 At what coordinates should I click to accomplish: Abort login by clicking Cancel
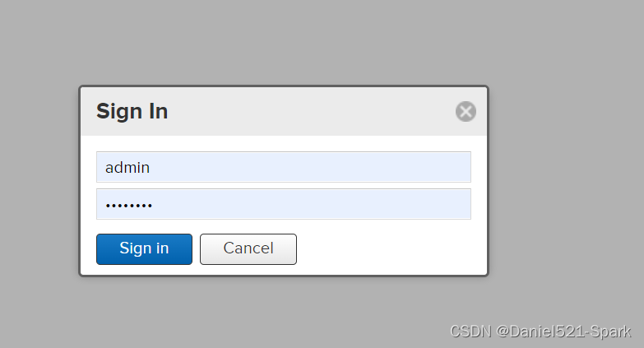pos(248,248)
